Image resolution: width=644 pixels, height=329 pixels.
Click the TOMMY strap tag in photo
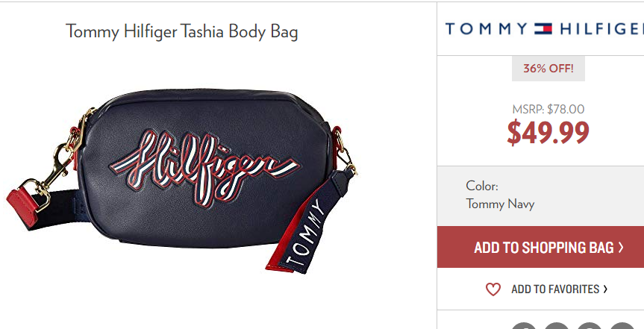308,231
